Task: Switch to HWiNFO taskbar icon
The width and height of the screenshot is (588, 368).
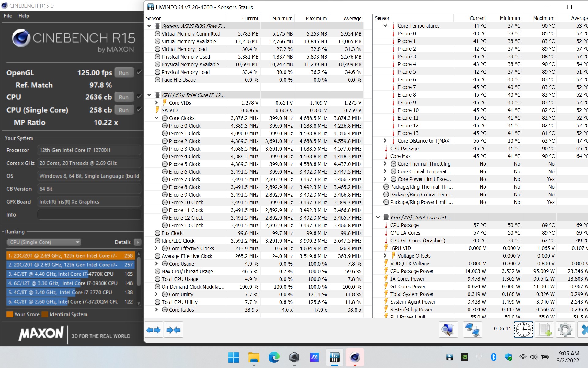Action: (x=335, y=357)
